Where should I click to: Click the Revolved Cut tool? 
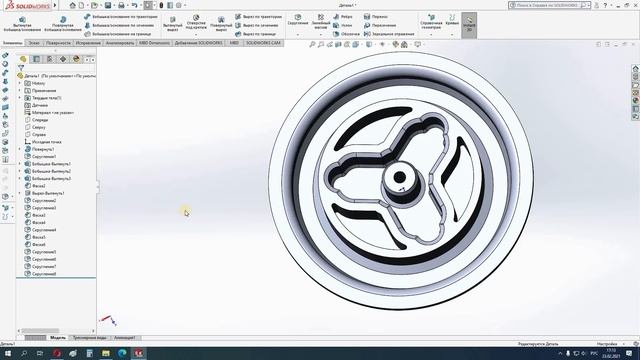pos(221,24)
